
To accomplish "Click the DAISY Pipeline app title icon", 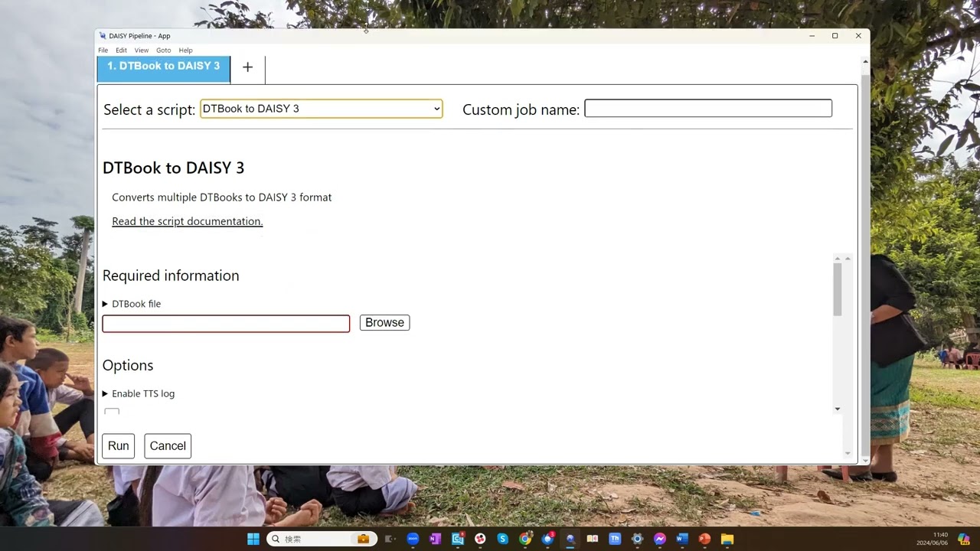I will [x=103, y=36].
